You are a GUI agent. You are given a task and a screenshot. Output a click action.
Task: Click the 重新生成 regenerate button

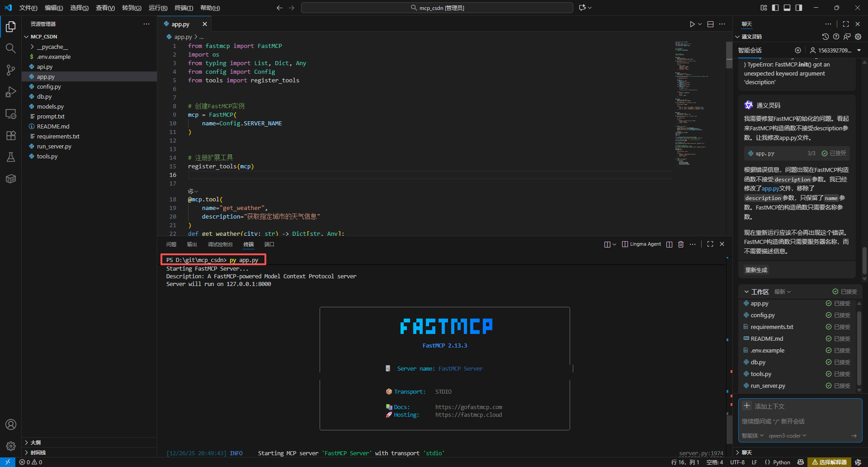click(x=756, y=270)
